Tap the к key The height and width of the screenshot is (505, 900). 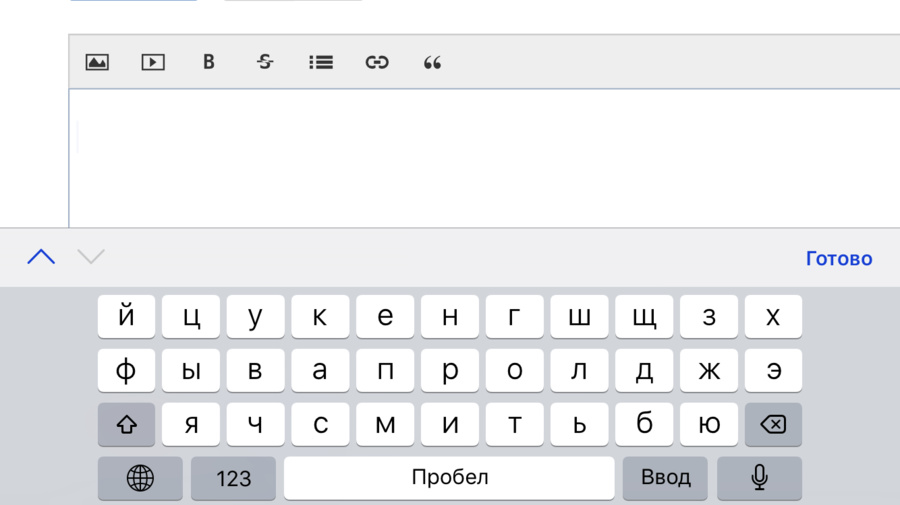click(320, 317)
